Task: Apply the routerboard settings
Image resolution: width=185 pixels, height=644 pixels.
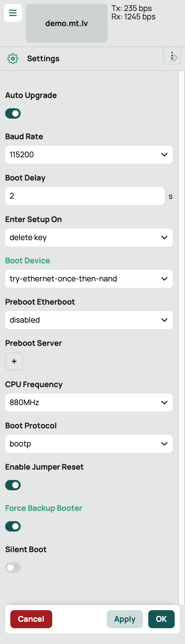Action: pos(125,619)
